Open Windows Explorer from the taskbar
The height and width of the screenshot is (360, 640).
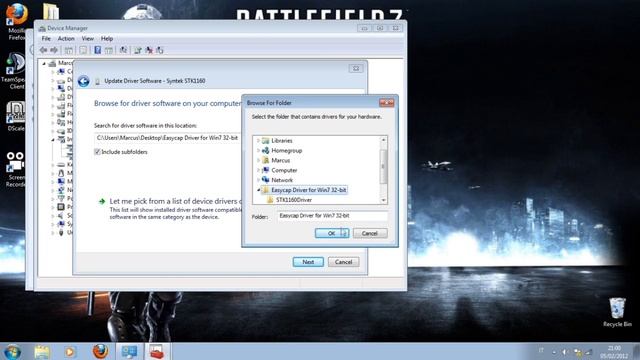(42, 351)
